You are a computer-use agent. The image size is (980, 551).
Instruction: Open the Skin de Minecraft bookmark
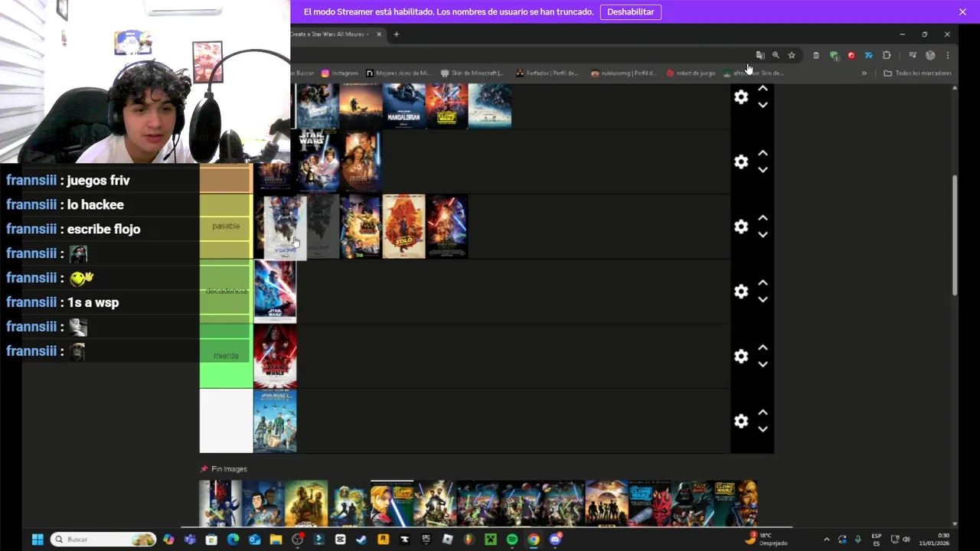click(472, 73)
